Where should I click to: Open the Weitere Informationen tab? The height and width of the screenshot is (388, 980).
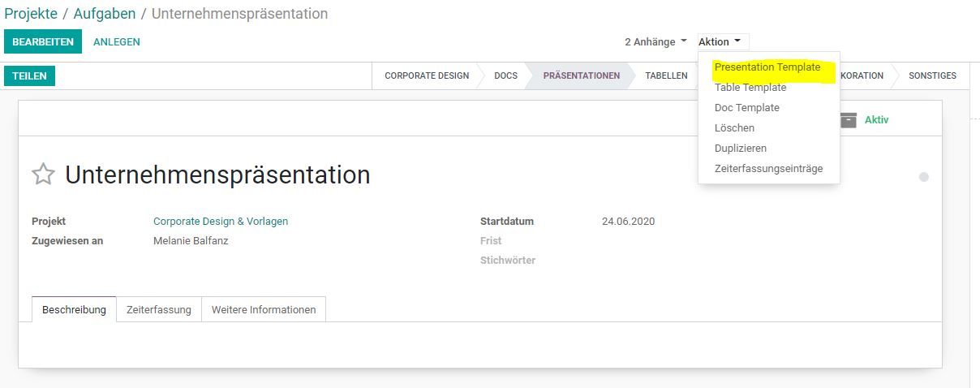(x=264, y=309)
